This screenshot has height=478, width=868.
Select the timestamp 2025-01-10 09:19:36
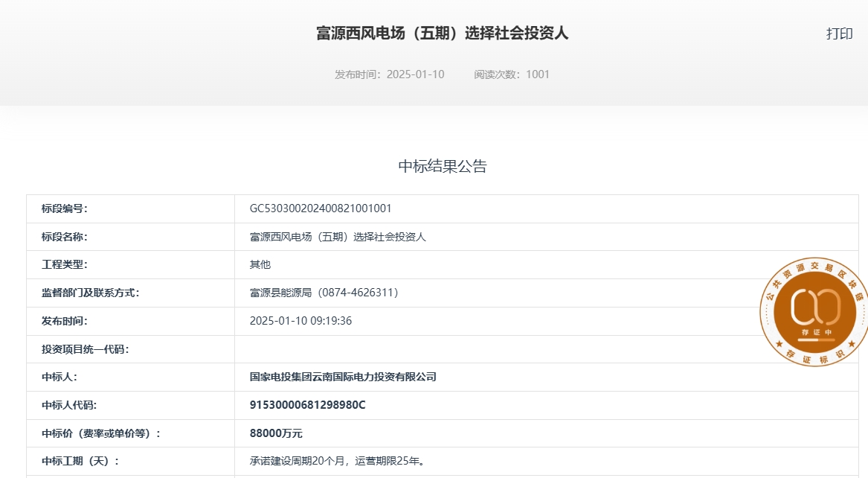pyautogui.click(x=300, y=321)
